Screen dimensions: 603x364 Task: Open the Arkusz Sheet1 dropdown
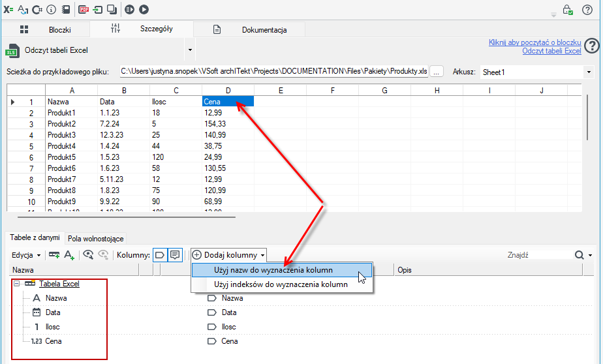click(589, 72)
